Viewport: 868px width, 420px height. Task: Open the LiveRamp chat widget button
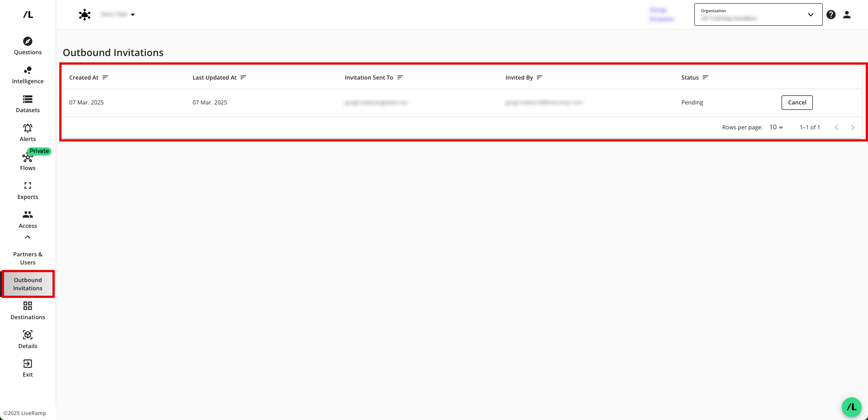(851, 407)
